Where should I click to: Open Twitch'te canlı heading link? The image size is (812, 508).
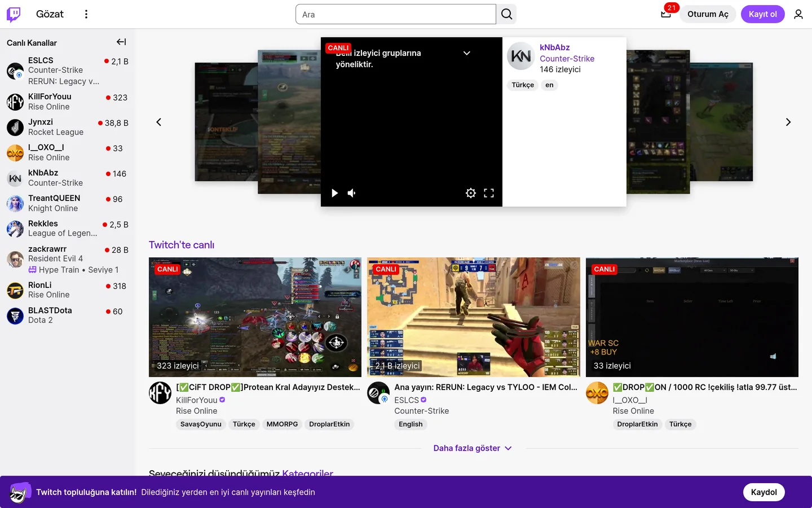pos(182,245)
